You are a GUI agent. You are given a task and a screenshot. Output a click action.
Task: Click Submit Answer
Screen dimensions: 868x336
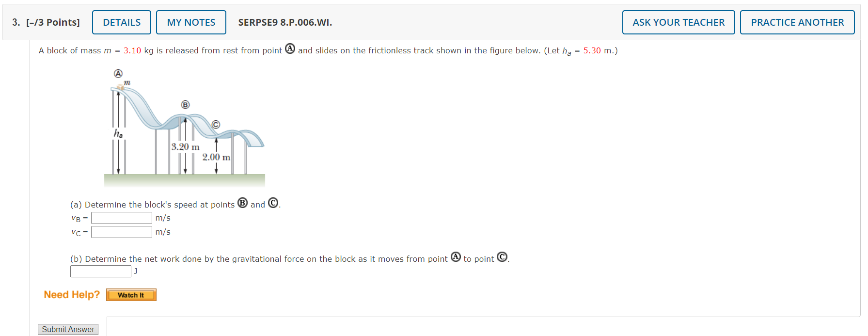click(x=68, y=329)
